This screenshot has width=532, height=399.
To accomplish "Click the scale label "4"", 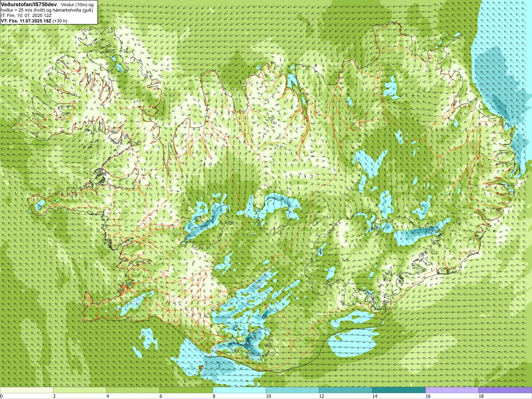I will (108, 397).
